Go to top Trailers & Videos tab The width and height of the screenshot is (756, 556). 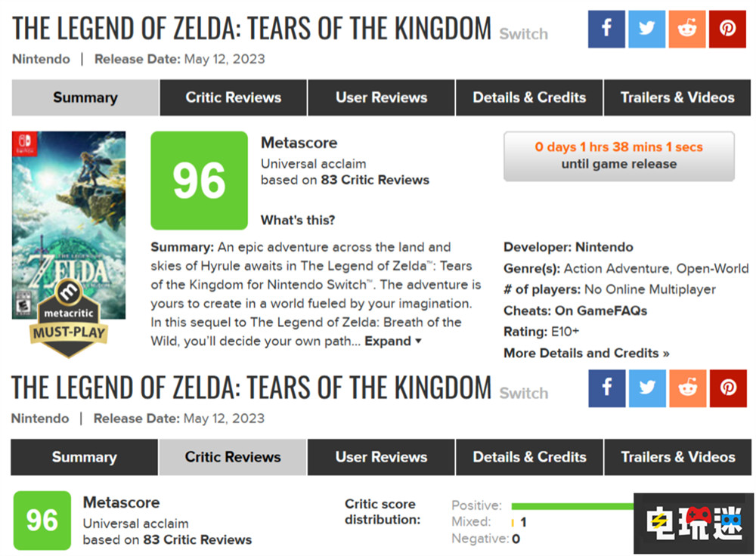pos(677,97)
